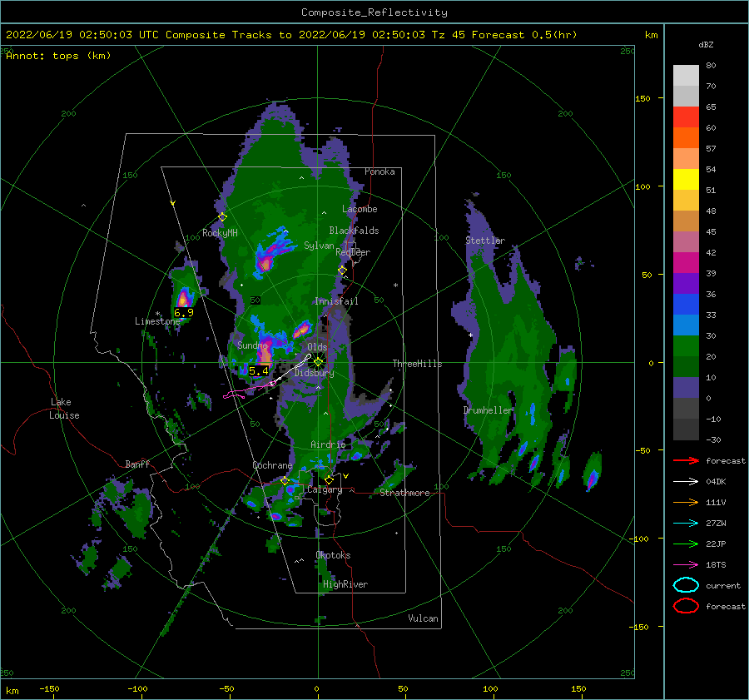This screenshot has height=700, width=749.
Task: Click the Lacombe label
Action: coord(360,209)
